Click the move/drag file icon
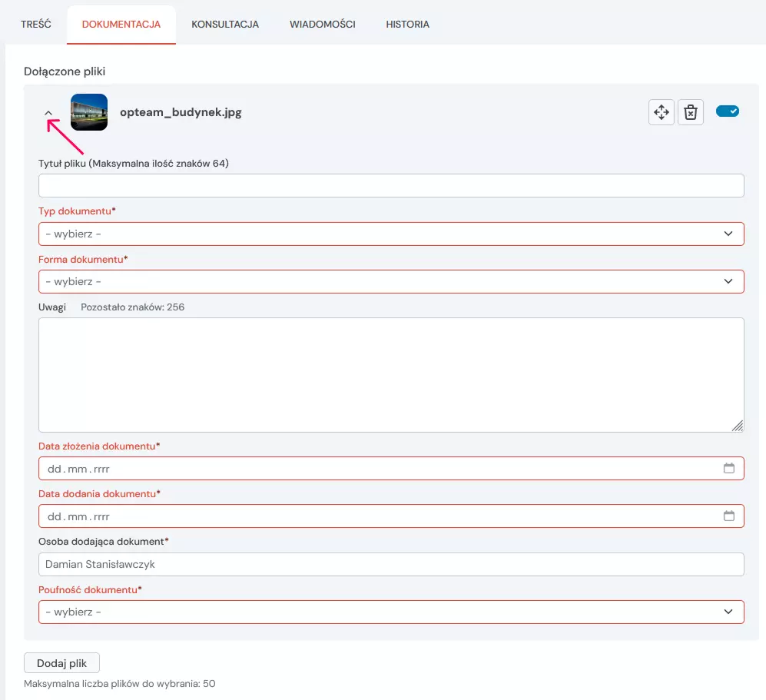This screenshot has width=766, height=700. tap(661, 112)
